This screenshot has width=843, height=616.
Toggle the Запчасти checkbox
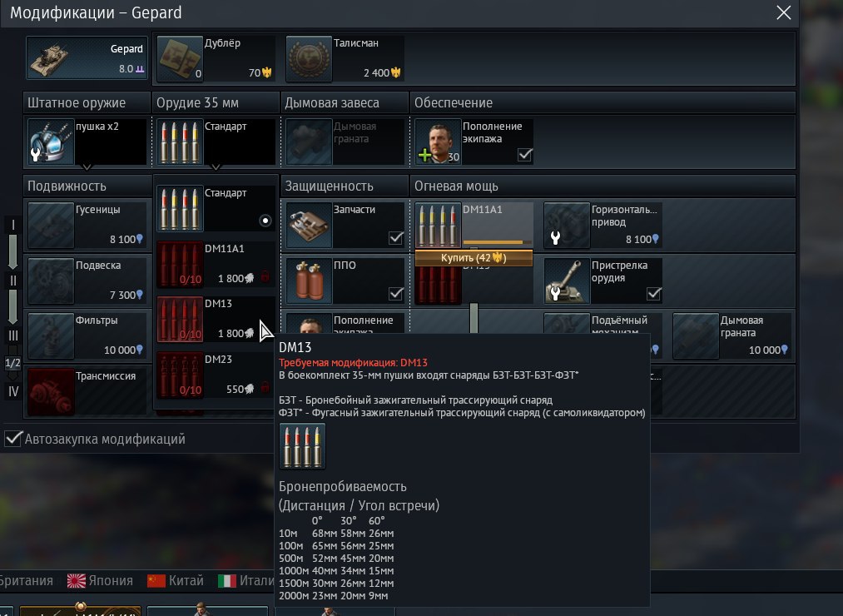point(395,238)
